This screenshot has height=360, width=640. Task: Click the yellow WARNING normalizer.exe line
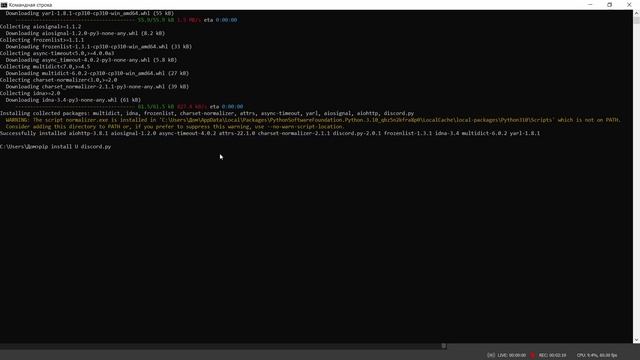click(313, 120)
